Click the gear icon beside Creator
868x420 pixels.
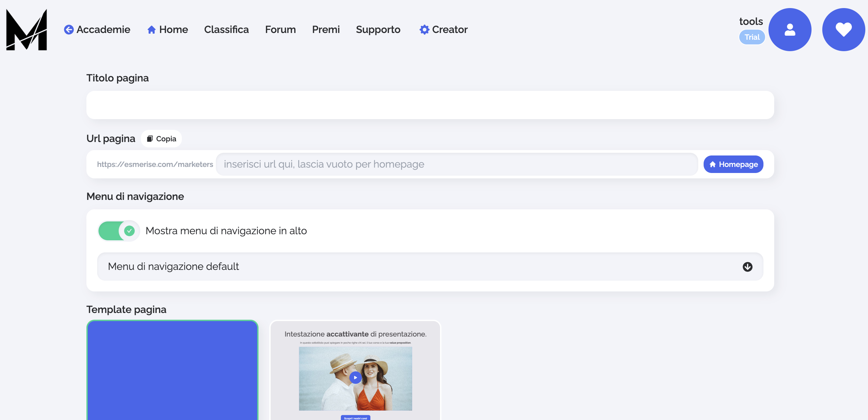point(424,30)
